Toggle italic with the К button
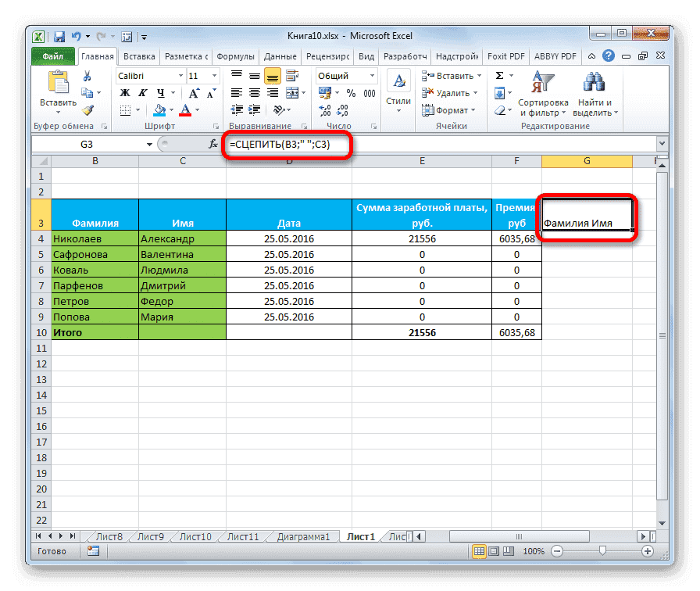Viewport: 700px width, 591px height. (x=142, y=93)
